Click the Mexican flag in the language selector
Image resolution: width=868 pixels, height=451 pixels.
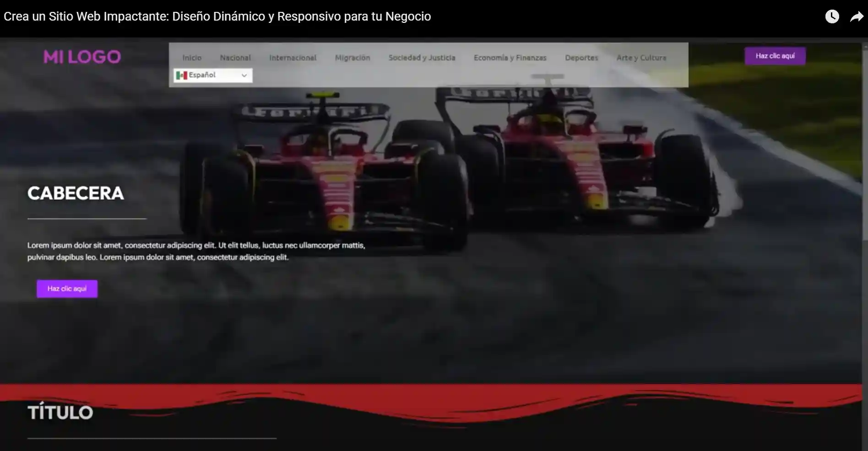182,75
